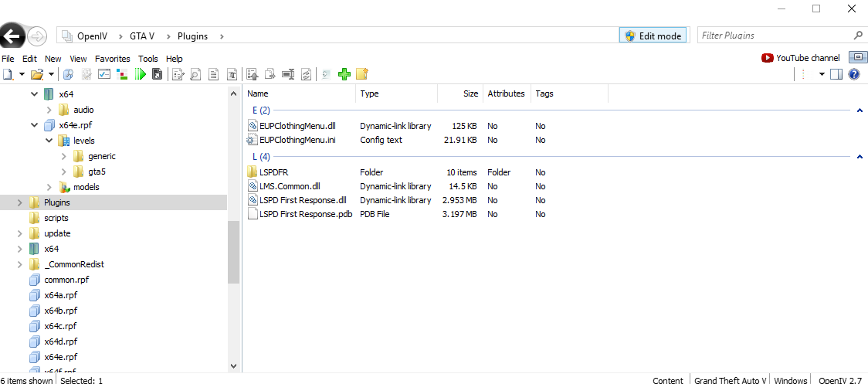Select the EUPClothingMenu.dll file
The height and width of the screenshot is (384, 868).
297,126
